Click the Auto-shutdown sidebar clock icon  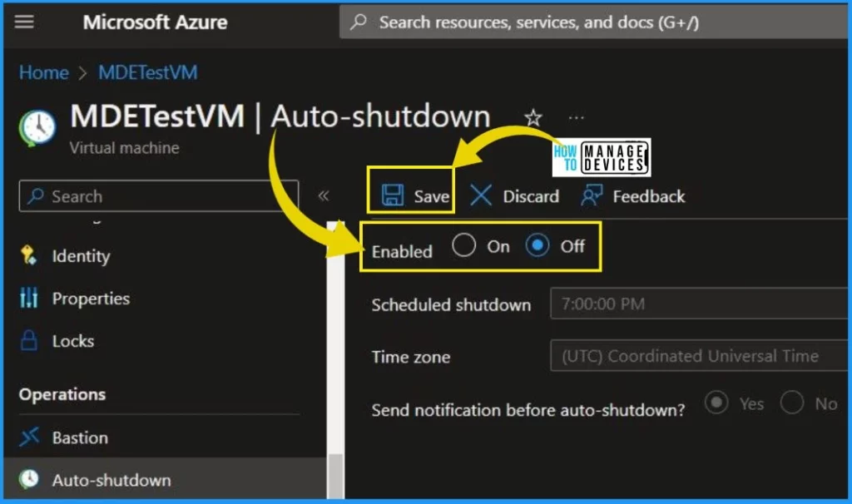(29, 479)
